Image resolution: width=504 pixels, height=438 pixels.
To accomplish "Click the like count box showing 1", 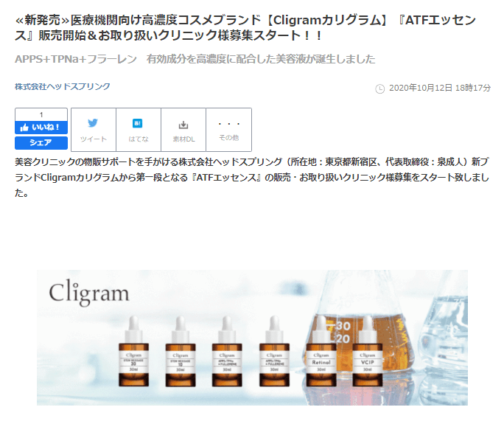I will tap(41, 114).
